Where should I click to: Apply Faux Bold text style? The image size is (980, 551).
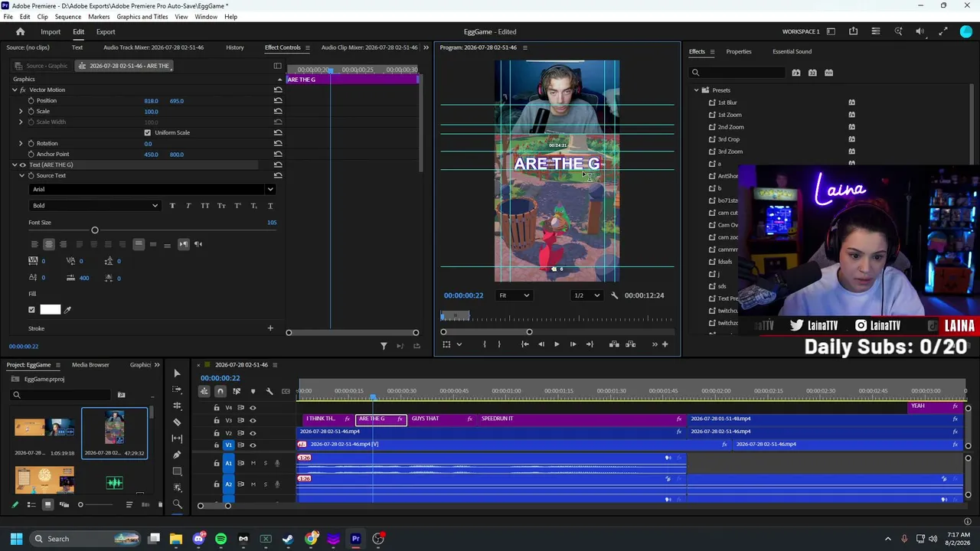point(171,205)
